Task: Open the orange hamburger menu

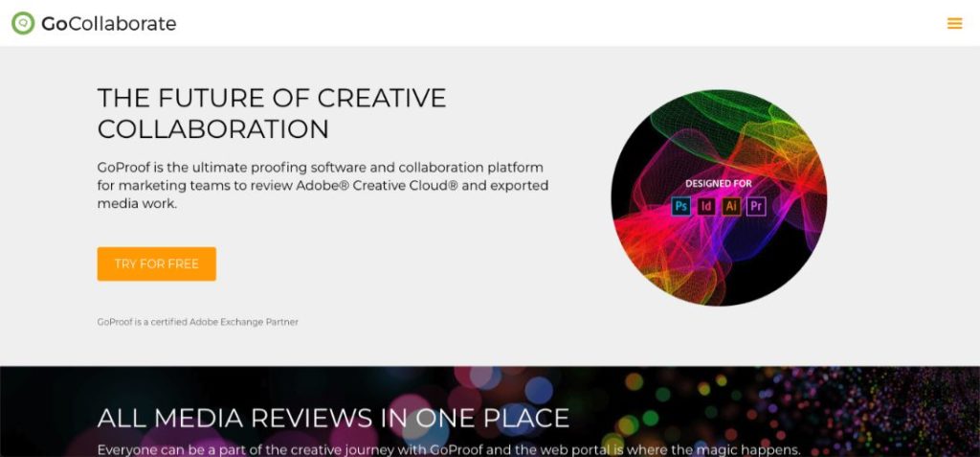Action: coord(954,24)
